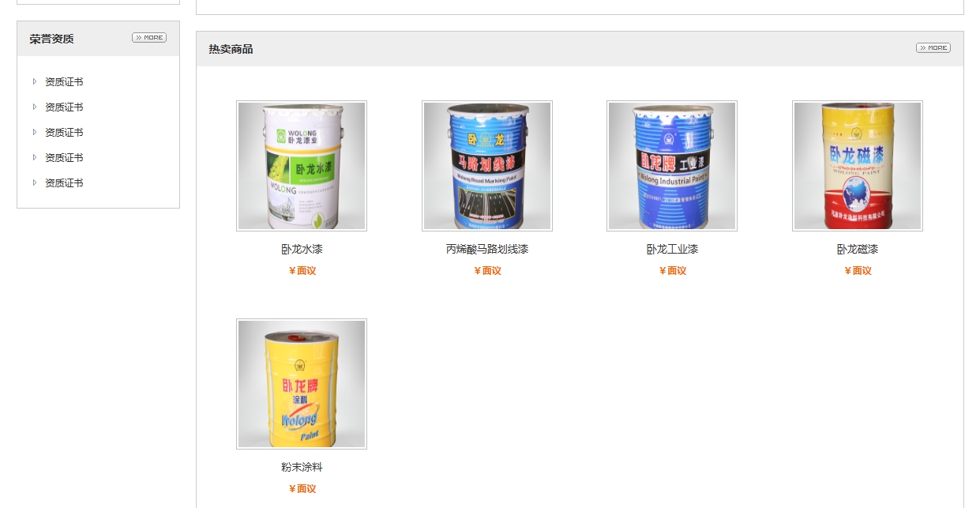Open 卧龙磁漆 product thumbnail

click(x=858, y=166)
